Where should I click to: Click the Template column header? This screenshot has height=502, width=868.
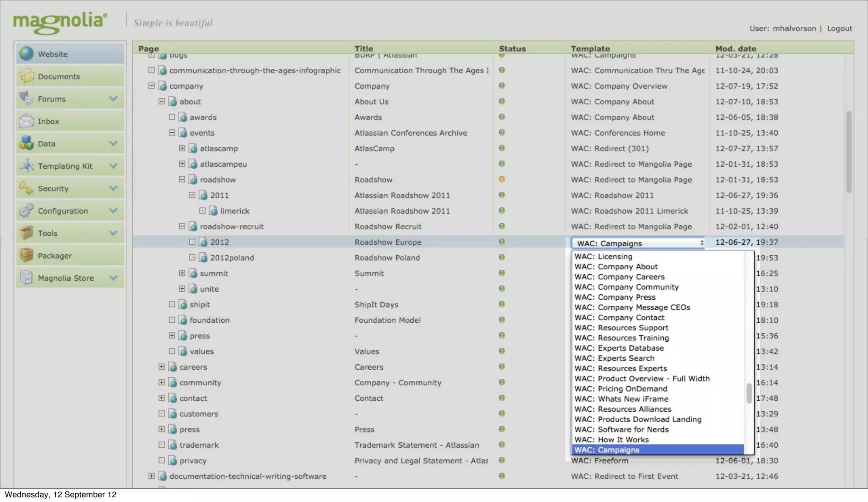(590, 48)
